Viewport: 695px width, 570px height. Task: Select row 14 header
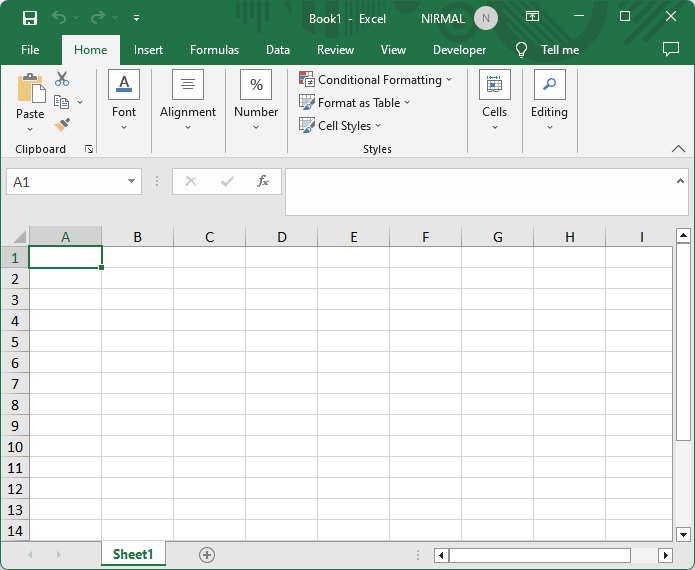pos(15,531)
